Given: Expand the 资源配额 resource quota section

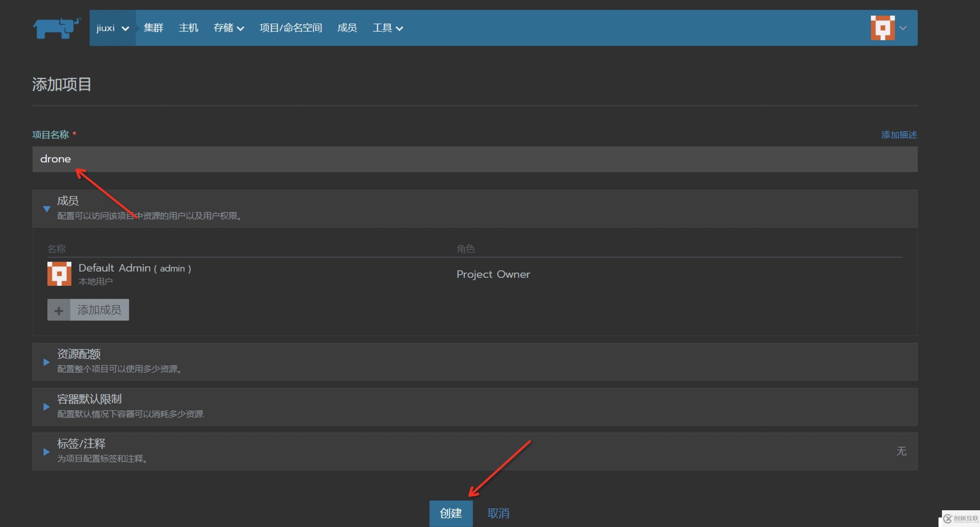Looking at the screenshot, I should tap(46, 362).
